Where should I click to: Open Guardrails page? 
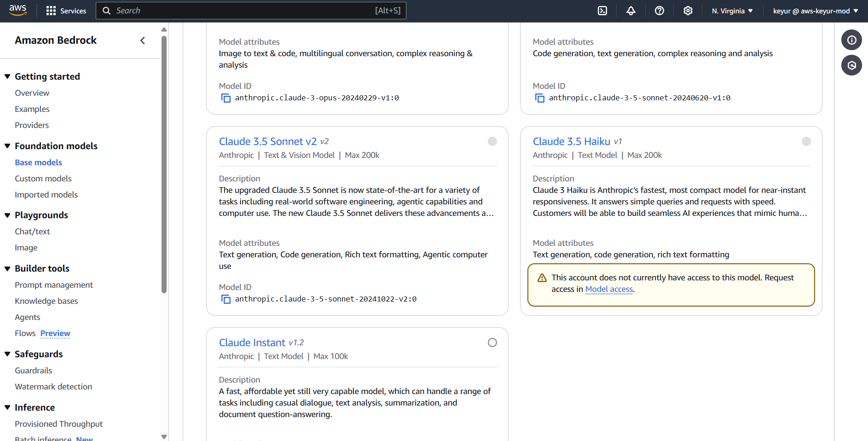[x=33, y=371]
